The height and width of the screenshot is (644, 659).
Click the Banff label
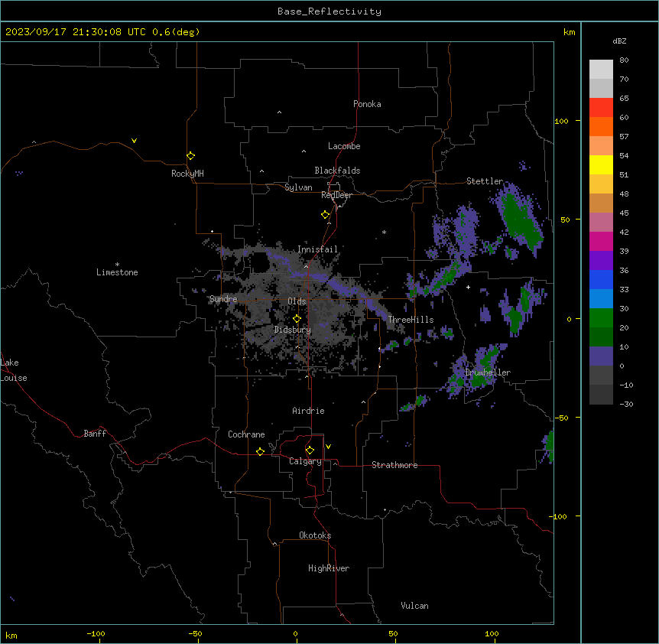(x=95, y=434)
